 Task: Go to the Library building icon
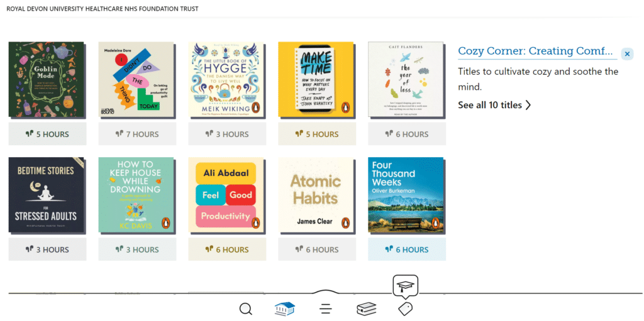click(x=285, y=309)
